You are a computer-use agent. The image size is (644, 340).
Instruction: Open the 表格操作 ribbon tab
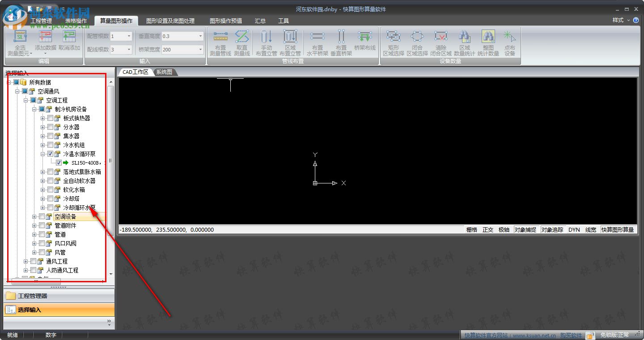(76, 21)
